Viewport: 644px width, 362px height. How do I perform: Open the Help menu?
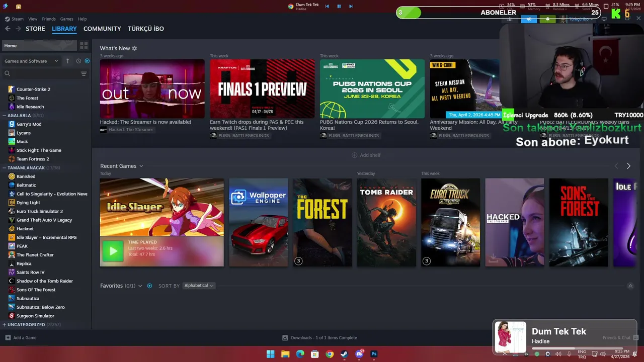click(x=82, y=19)
